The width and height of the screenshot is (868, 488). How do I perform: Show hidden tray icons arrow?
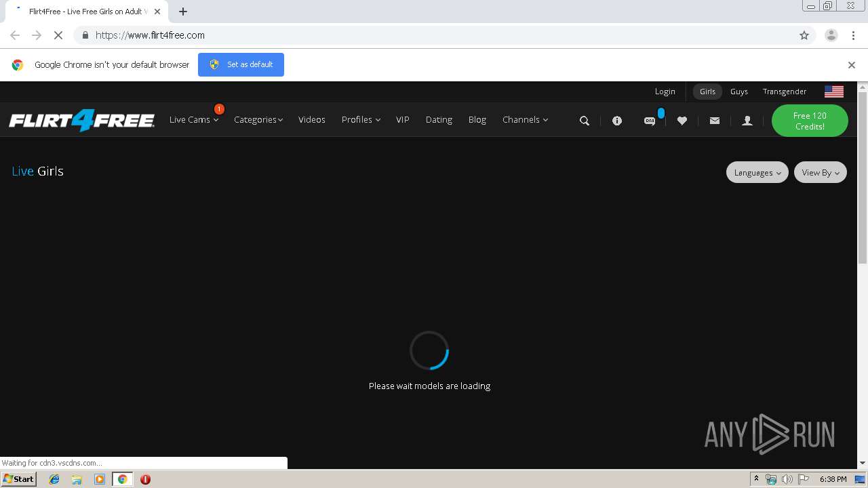click(756, 479)
